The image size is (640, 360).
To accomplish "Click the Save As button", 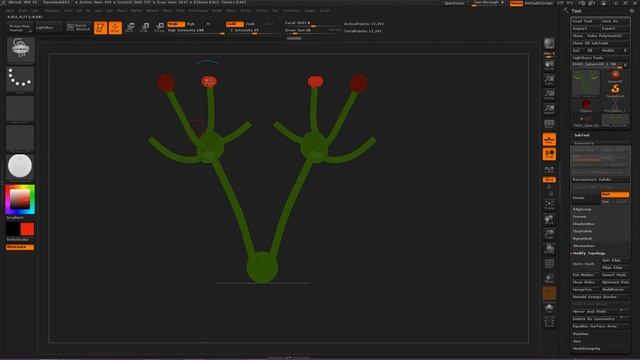I will pos(615,21).
